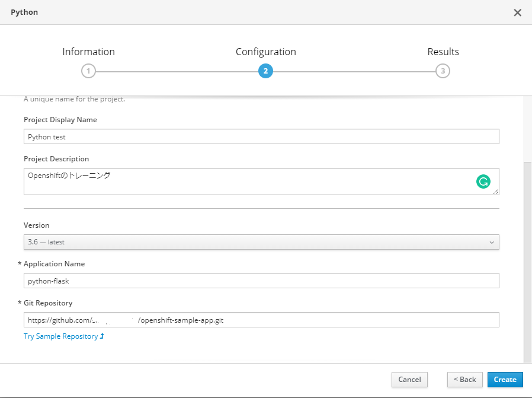Click the active step 2 circle
The width and height of the screenshot is (532, 398).
coord(265,71)
